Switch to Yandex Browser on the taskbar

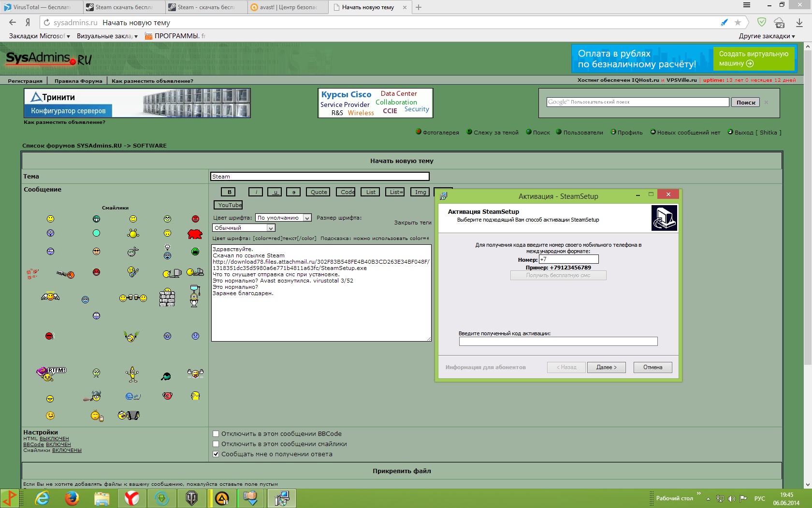point(131,498)
